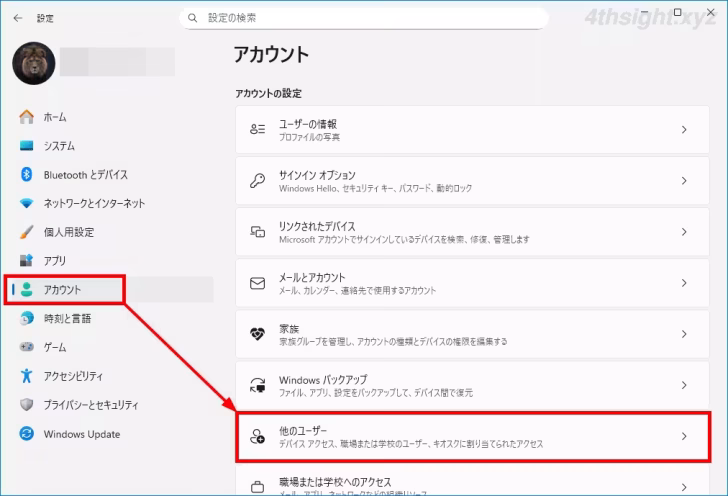Click the user profile avatar picture
The width and height of the screenshot is (728, 496).
click(x=32, y=62)
